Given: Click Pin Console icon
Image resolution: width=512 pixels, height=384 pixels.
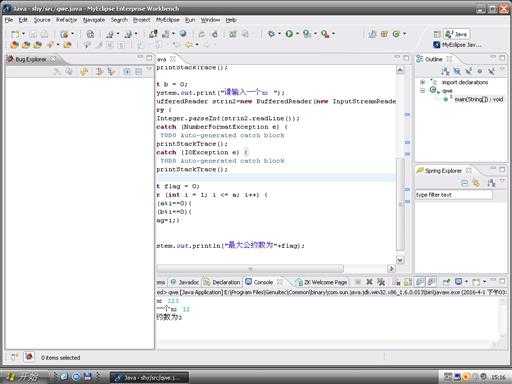Looking at the screenshot, I should [x=447, y=282].
